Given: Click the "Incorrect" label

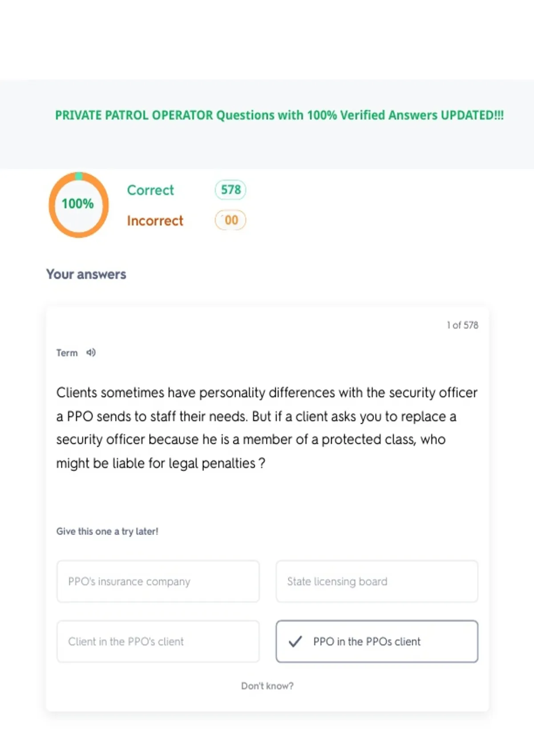Looking at the screenshot, I should coord(155,221).
